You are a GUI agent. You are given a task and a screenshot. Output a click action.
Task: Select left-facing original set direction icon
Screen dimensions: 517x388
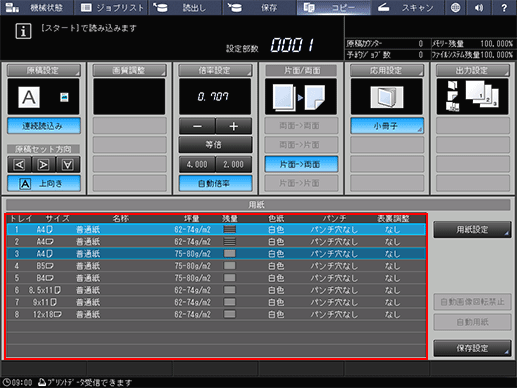[x=19, y=164]
